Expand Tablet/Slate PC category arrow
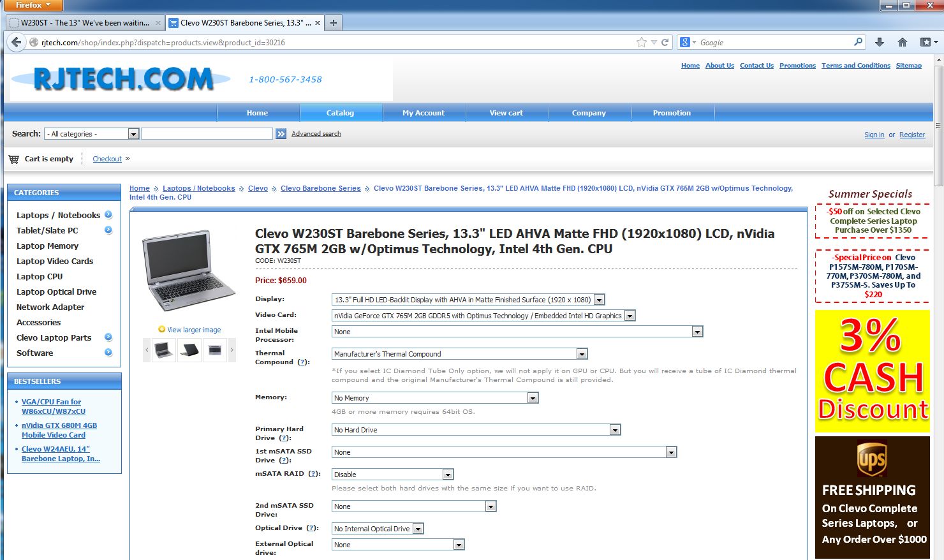This screenshot has height=560, width=944. pyautogui.click(x=108, y=230)
